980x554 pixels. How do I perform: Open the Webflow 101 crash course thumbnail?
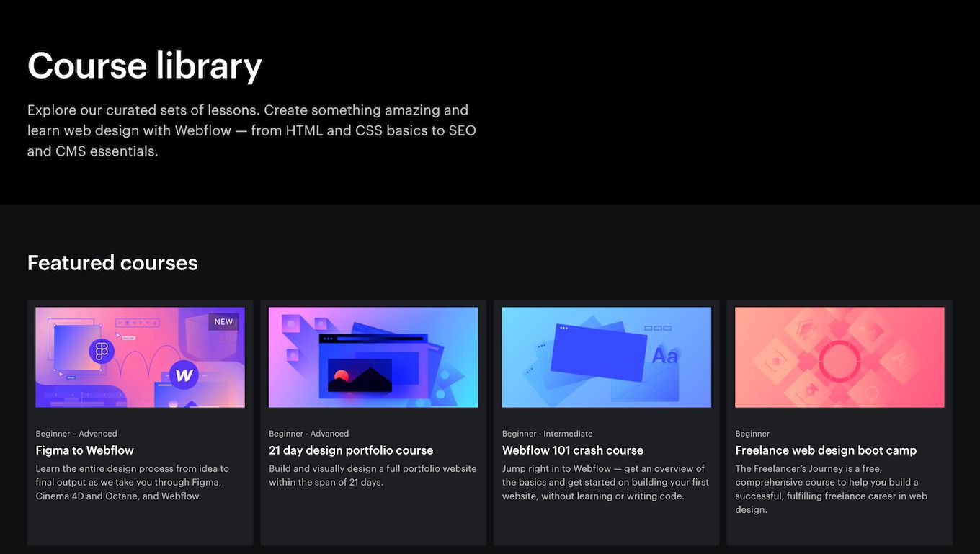(x=607, y=357)
